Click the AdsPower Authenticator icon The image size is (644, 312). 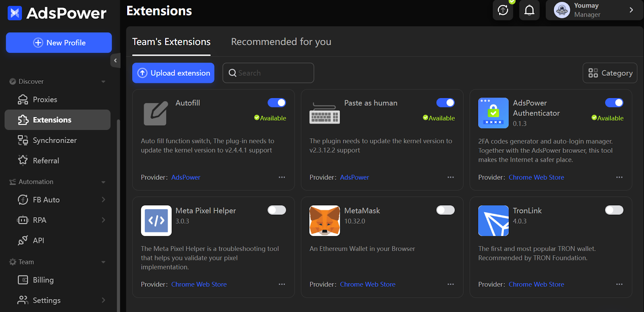(x=493, y=113)
